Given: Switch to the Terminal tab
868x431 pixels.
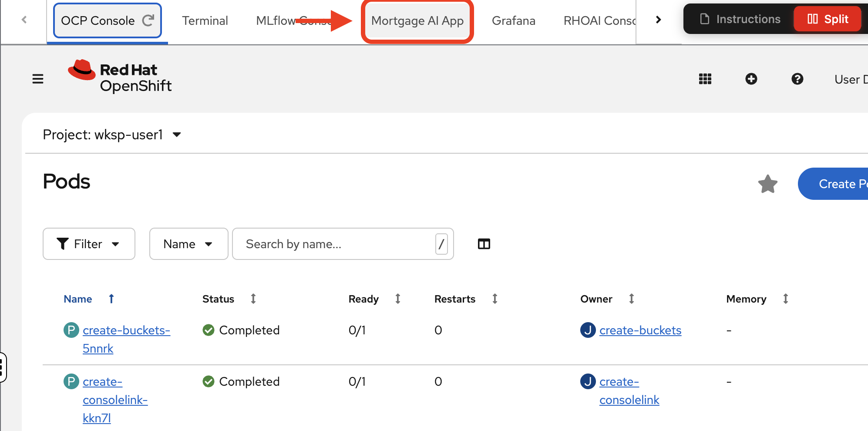Looking at the screenshot, I should tap(205, 20).
